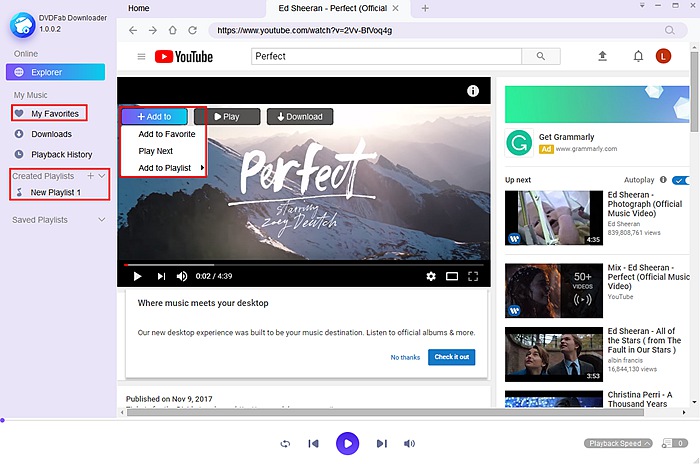
Task: Click the bottom player progress bar handle
Action: click(2, 420)
